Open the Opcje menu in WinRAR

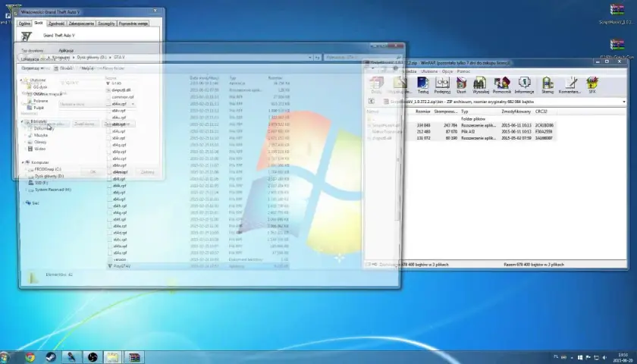click(447, 71)
